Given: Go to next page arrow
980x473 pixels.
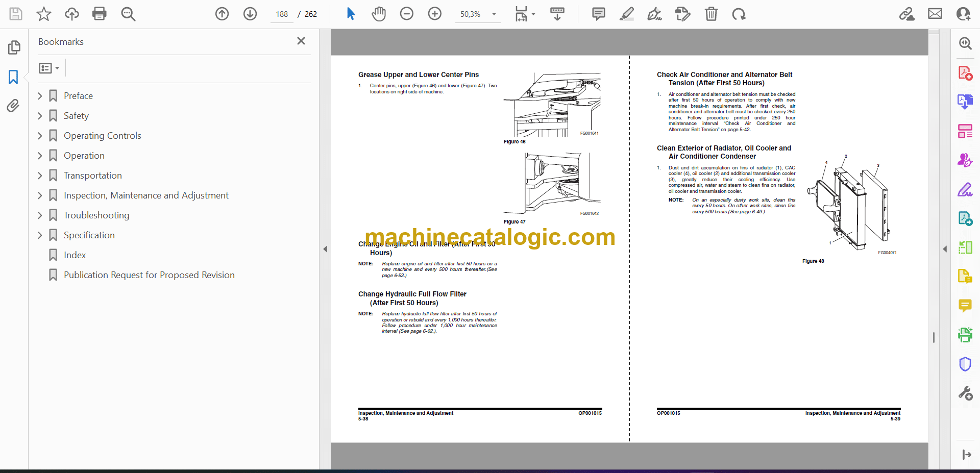Looking at the screenshot, I should (x=250, y=14).
